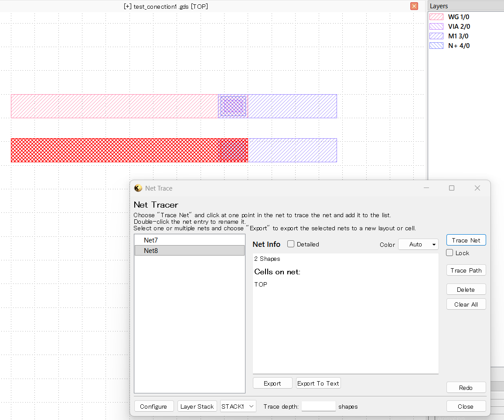Click the Close button in Net Tracer
Screen dimensions: 504x420
pos(466,406)
